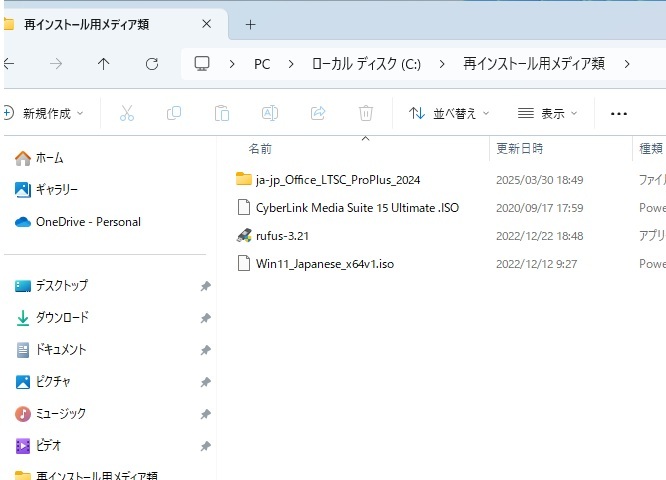This screenshot has height=480, width=666.
Task: Open ギャラリー in the navigation pane
Action: (46, 189)
